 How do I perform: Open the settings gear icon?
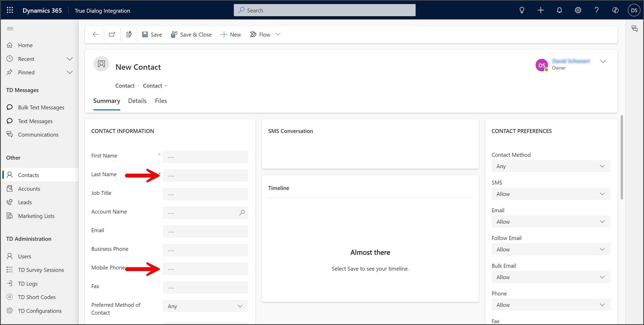click(578, 10)
